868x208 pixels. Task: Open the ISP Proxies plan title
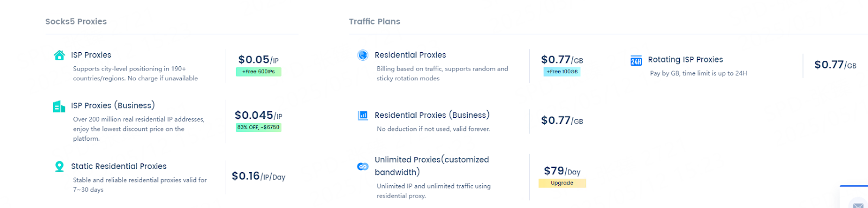point(91,55)
